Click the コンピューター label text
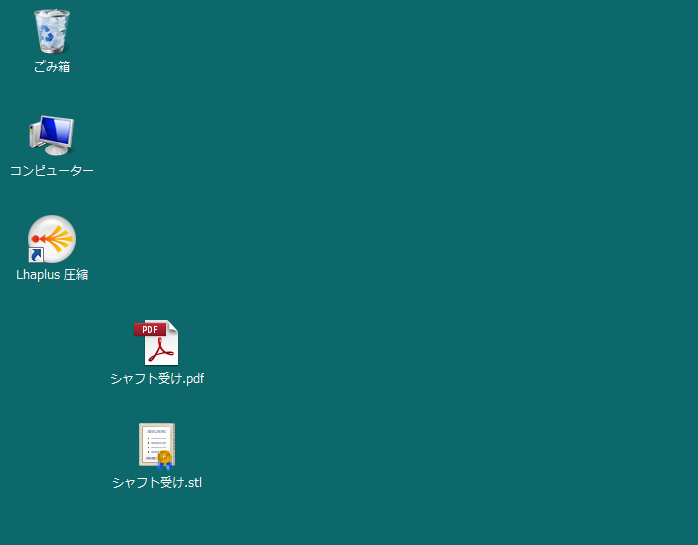The image size is (698, 545). [x=52, y=171]
